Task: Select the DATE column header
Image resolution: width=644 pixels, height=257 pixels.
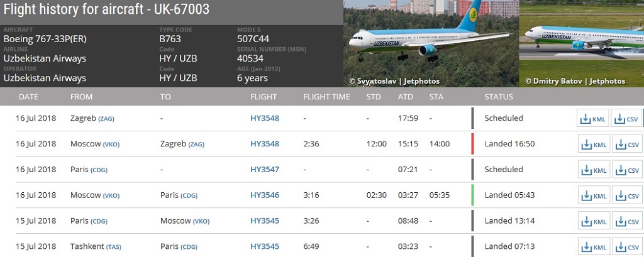Action: tap(28, 97)
